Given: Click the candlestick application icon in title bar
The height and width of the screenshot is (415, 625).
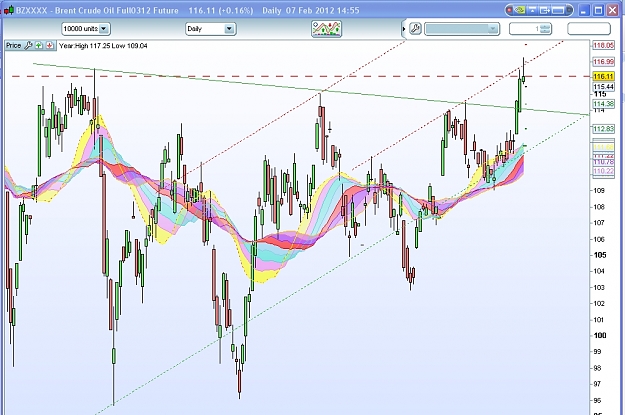Looking at the screenshot, I should tap(9, 10).
